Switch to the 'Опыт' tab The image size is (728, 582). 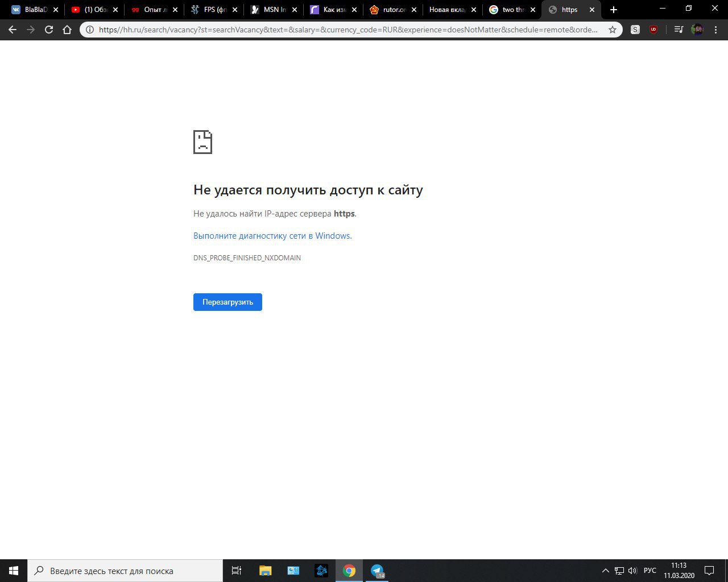(x=154, y=10)
